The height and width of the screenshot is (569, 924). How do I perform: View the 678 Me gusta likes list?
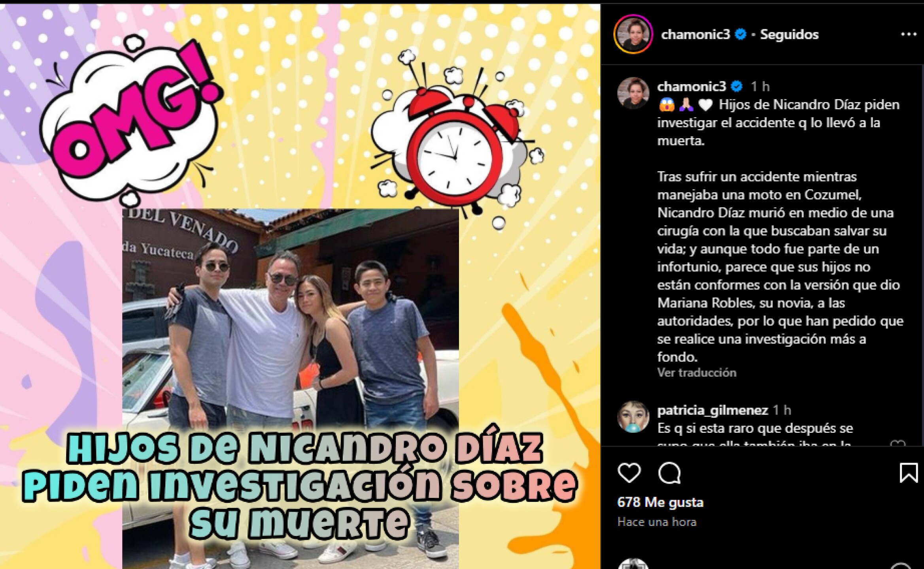coord(660,502)
